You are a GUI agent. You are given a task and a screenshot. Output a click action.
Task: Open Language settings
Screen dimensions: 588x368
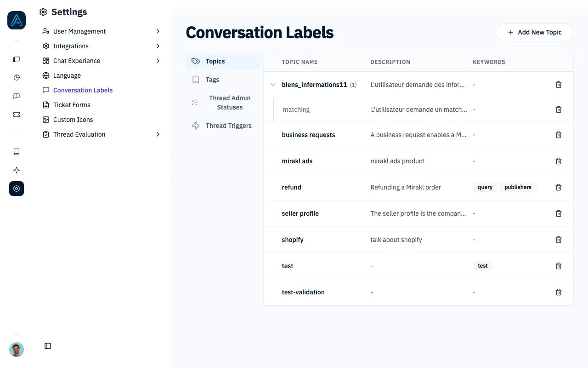coord(101,75)
